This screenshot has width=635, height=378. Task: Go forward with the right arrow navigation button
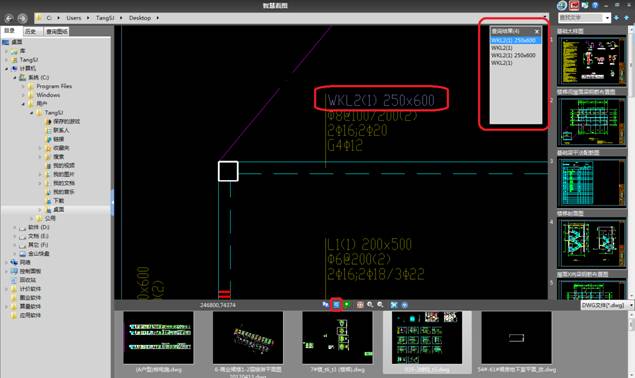22,18
